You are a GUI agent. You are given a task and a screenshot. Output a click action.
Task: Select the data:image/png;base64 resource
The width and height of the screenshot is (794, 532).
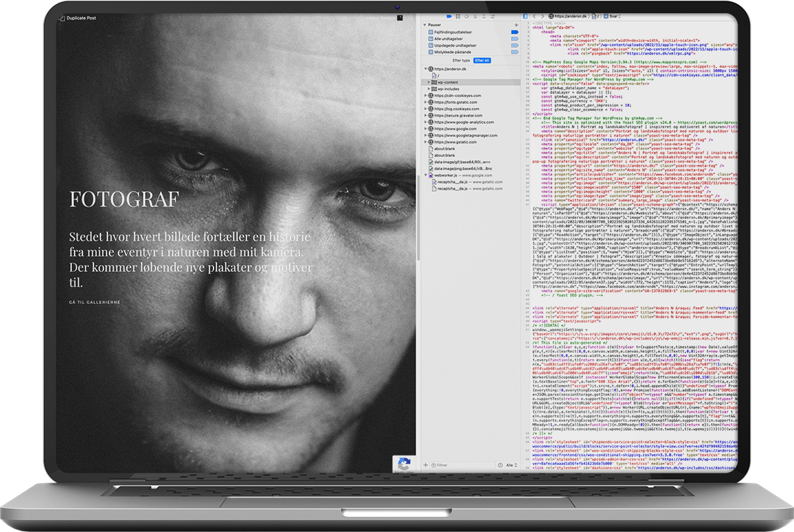pyautogui.click(x=463, y=169)
